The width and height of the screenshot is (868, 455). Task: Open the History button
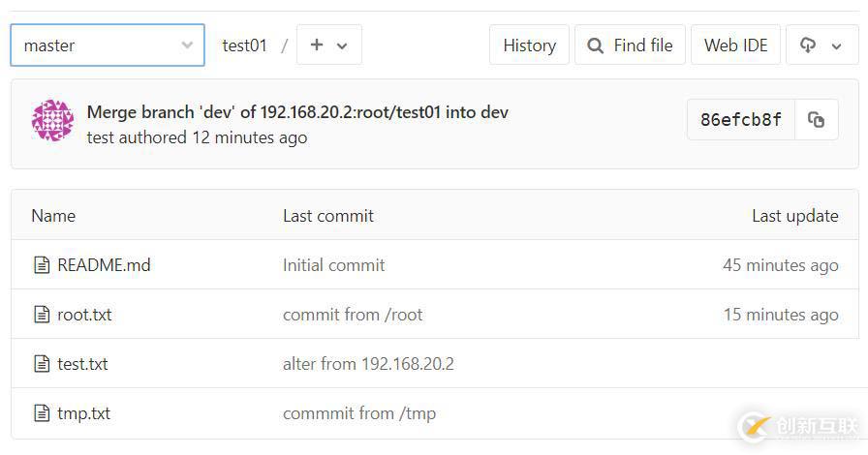[529, 45]
